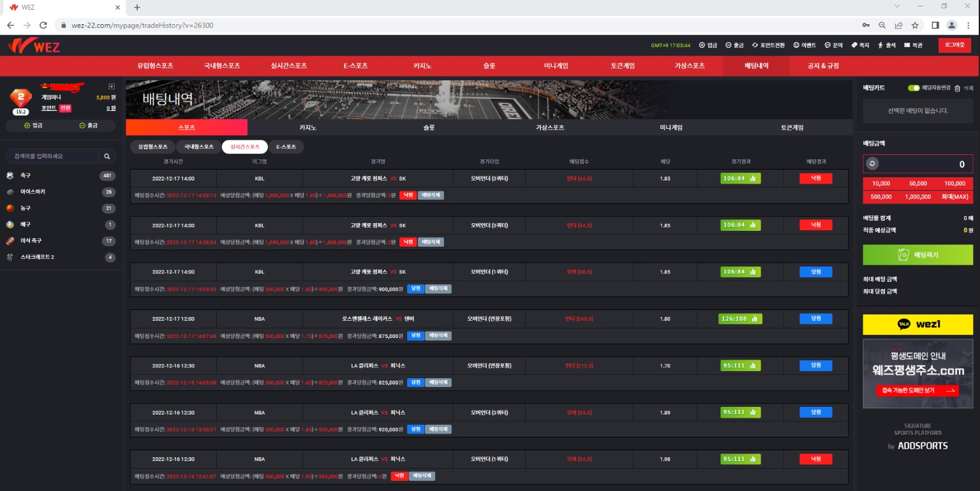Click the logout arrow icon beside username
The image size is (980, 491).
pyautogui.click(x=111, y=86)
